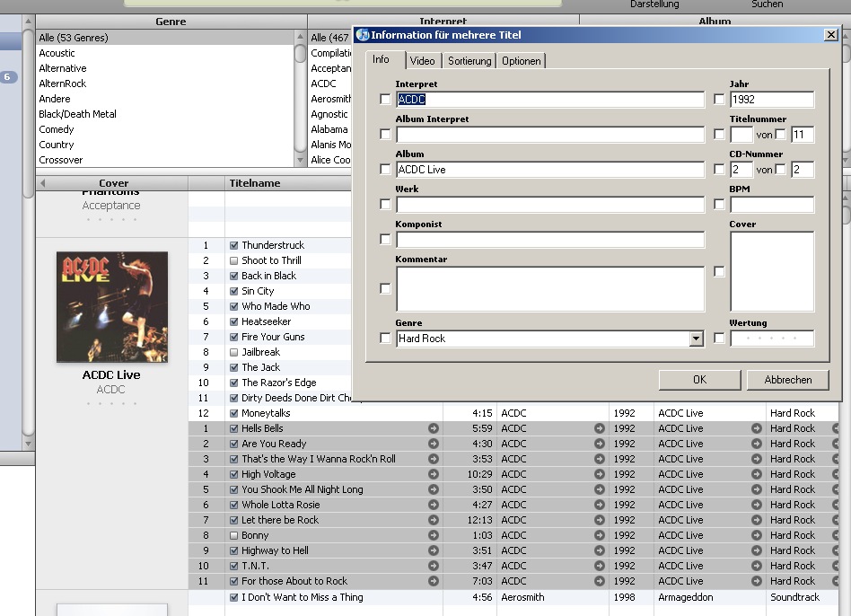Sort by Titelname column header
Image resolution: width=851 pixels, height=616 pixels.
coord(255,183)
